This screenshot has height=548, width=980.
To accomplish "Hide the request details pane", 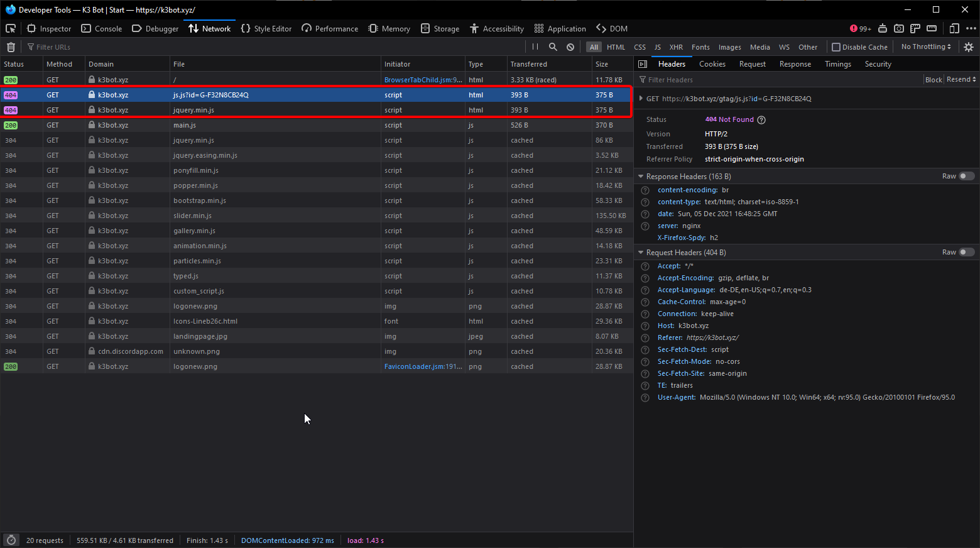I will [x=643, y=64].
